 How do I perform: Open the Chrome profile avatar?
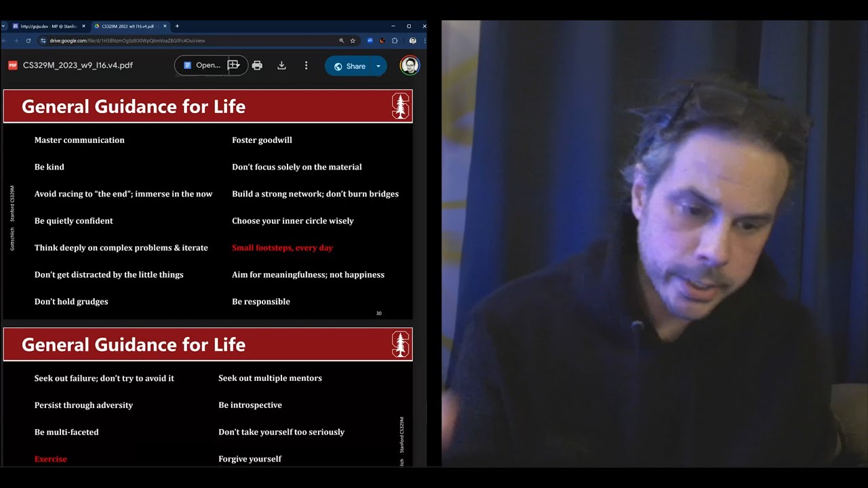[x=412, y=41]
